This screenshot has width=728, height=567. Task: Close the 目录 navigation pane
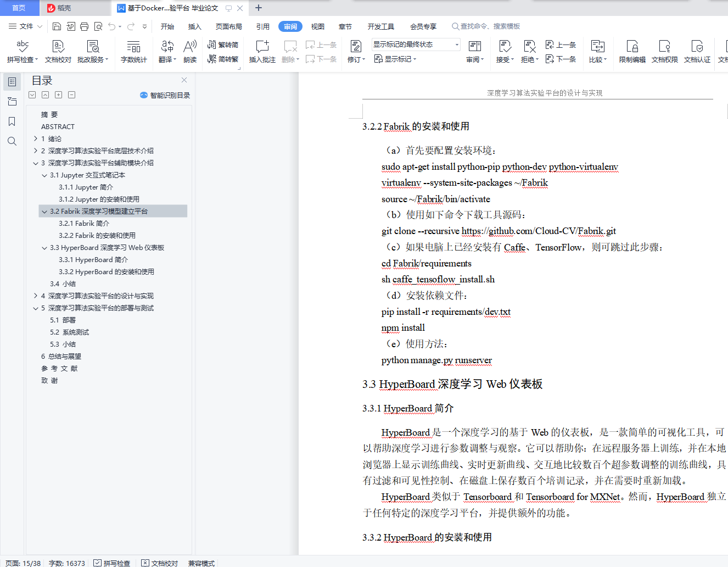coord(184,80)
